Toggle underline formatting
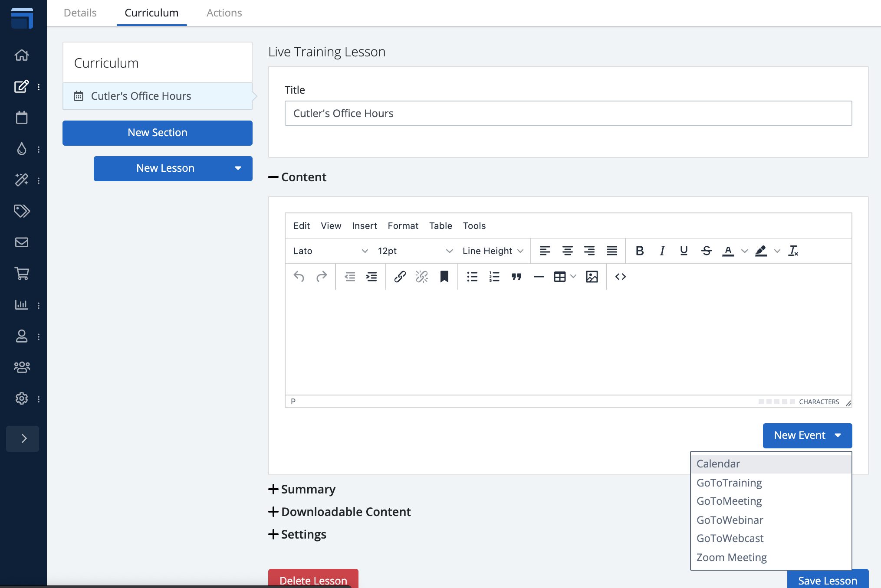Image resolution: width=881 pixels, height=588 pixels. tap(684, 251)
